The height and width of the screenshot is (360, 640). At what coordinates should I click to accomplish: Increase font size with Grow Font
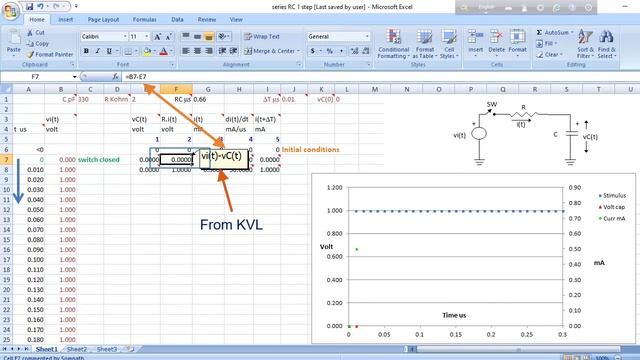coord(157,37)
